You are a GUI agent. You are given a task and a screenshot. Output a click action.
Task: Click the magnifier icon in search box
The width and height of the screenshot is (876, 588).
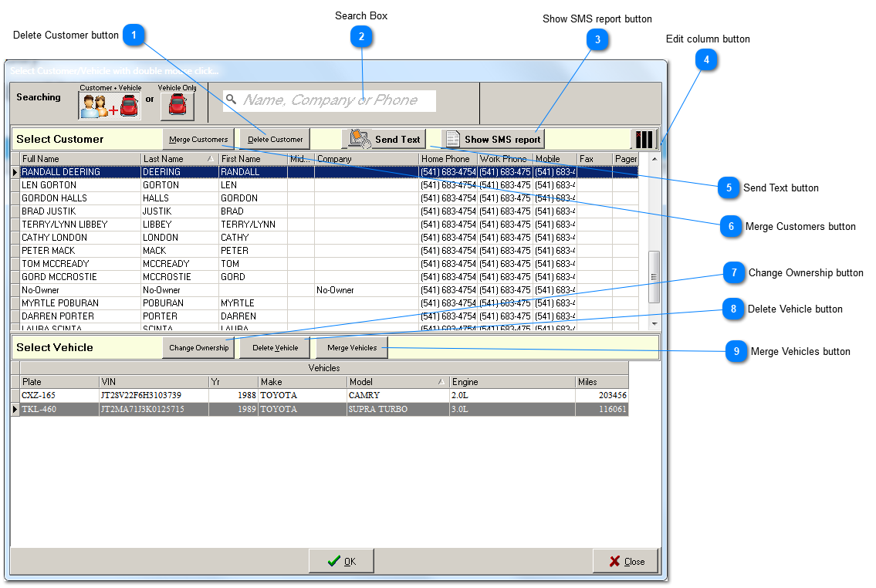pyautogui.click(x=231, y=100)
